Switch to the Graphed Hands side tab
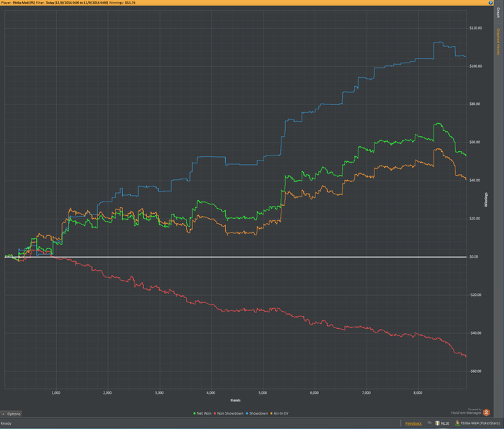504x429 pixels. click(x=498, y=42)
